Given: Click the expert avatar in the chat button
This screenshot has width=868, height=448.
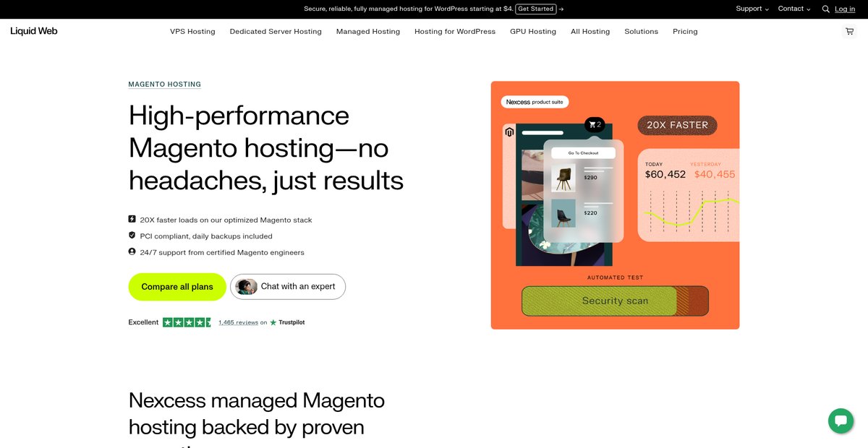Looking at the screenshot, I should click(x=247, y=286).
